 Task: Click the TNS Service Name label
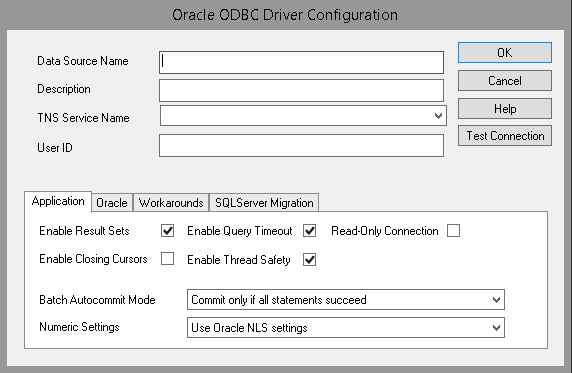pyautogui.click(x=84, y=118)
